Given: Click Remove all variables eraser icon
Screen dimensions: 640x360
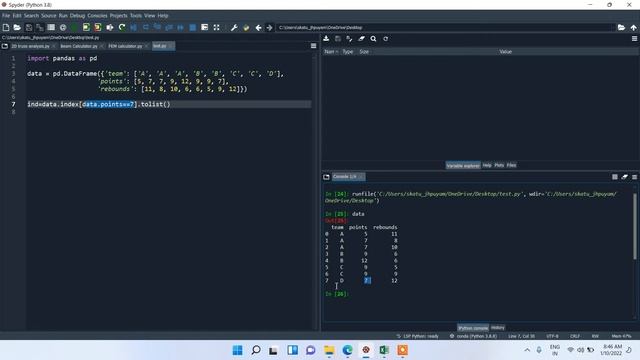Looking at the screenshot, I should [x=362, y=39].
